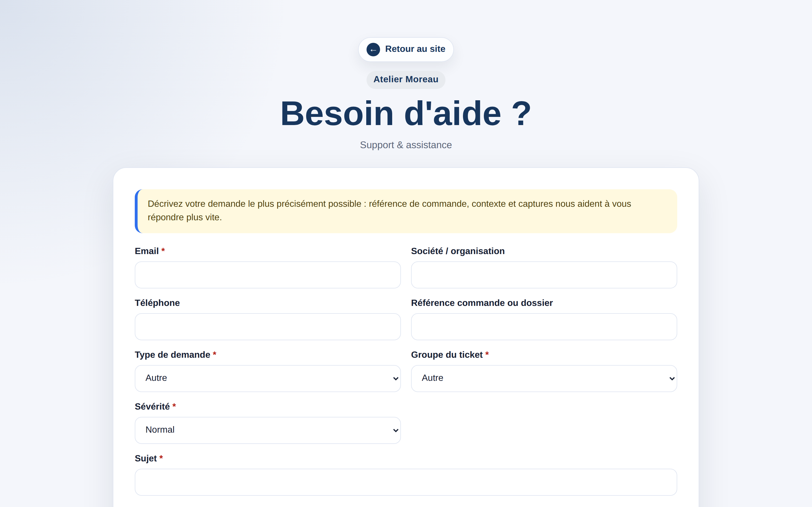Click the yellow instructions notice banner

406,211
